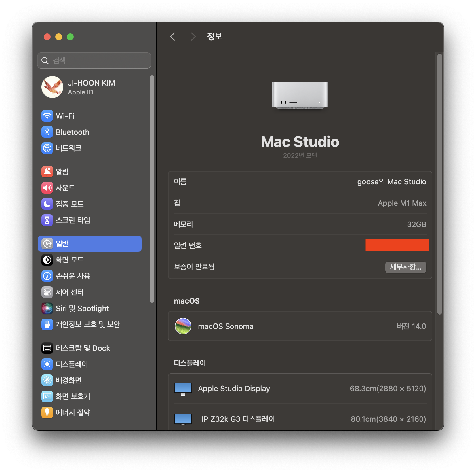The width and height of the screenshot is (476, 473).
Task: Select 제어 센터 sidebar label
Action: point(70,292)
